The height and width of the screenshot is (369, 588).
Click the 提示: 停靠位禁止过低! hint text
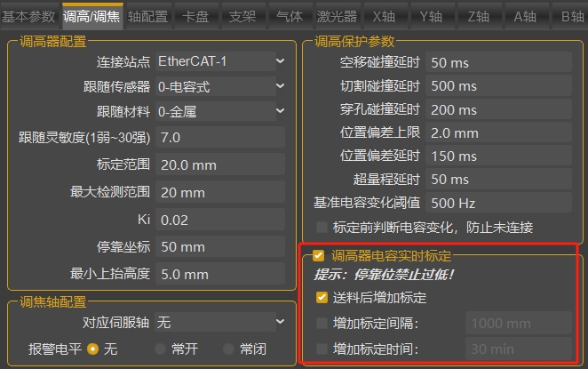coord(384,275)
